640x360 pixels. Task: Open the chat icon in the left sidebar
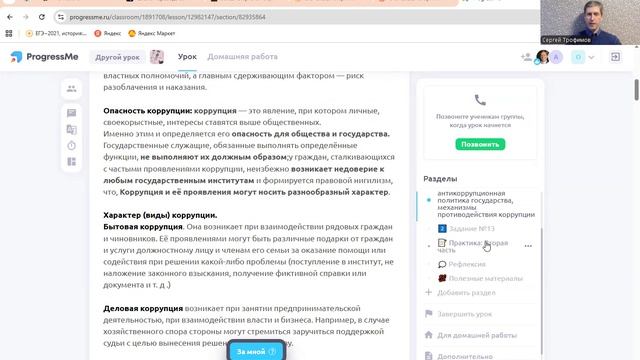(71, 113)
